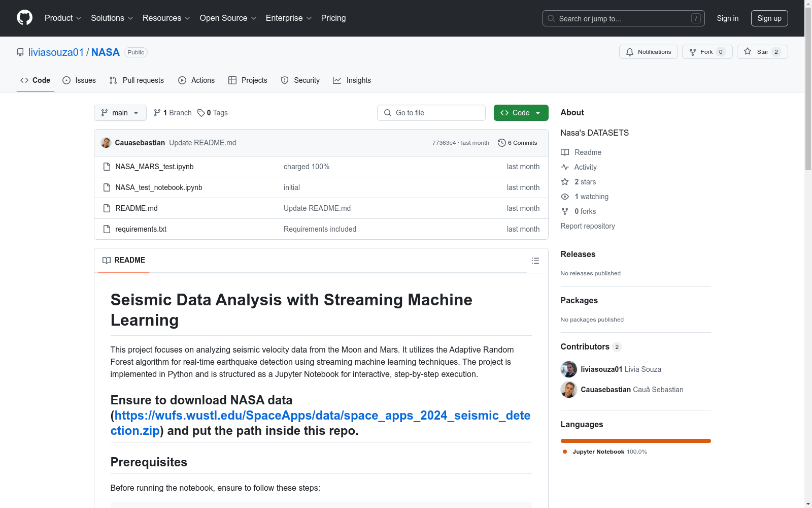
Task: Open the liviasouza01 owner link
Action: point(56,52)
